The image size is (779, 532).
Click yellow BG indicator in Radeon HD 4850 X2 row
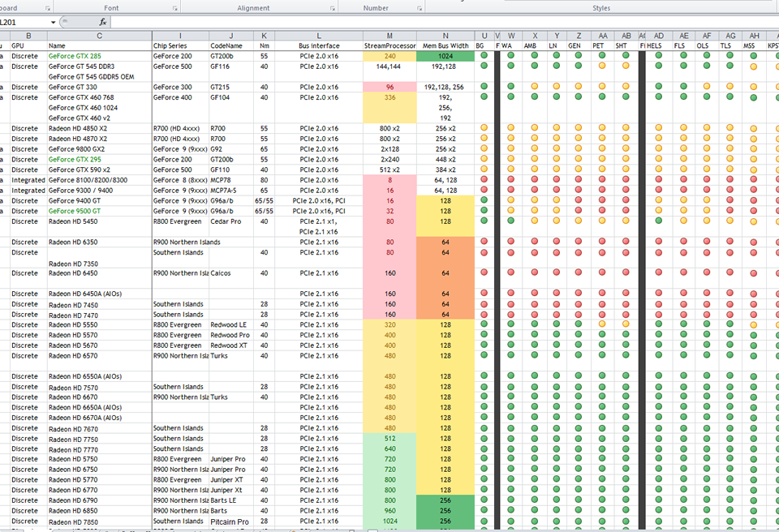(x=484, y=127)
